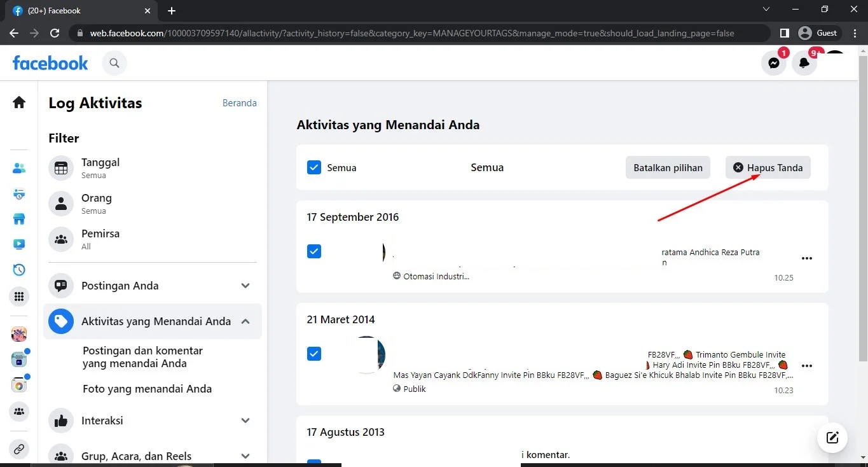Open the first colorful shortcut in sidebar

[19, 334]
